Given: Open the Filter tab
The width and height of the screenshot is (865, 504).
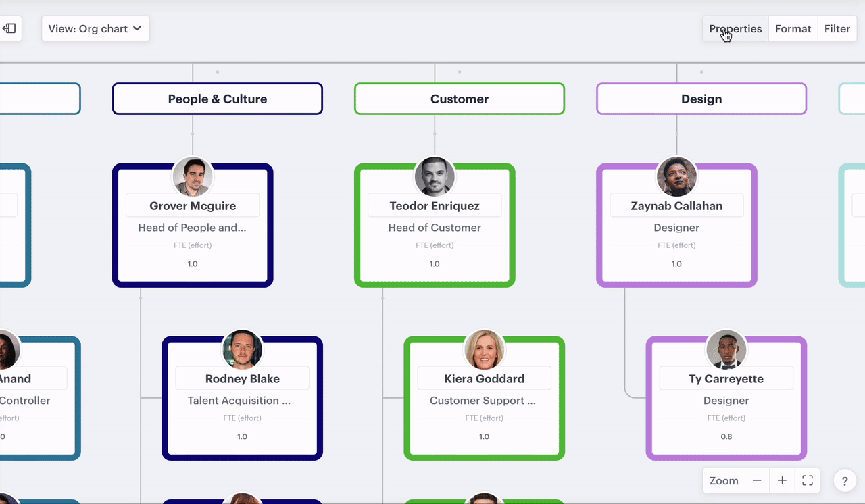Looking at the screenshot, I should tap(837, 29).
